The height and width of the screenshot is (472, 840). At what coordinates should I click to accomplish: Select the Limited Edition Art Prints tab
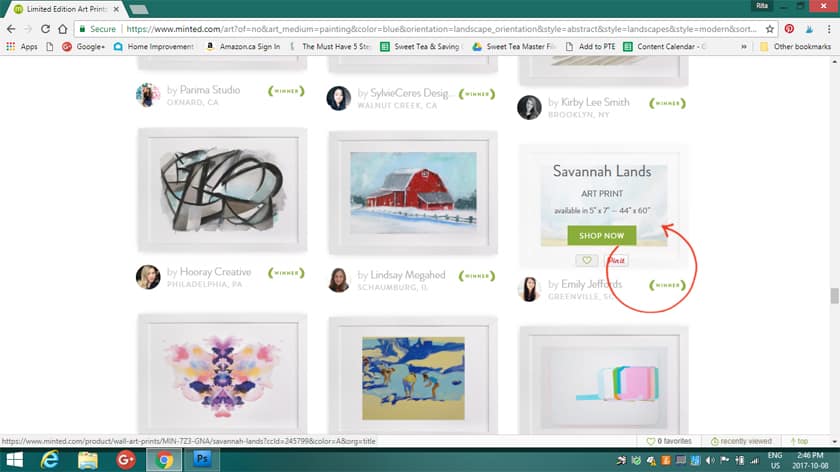pos(64,9)
